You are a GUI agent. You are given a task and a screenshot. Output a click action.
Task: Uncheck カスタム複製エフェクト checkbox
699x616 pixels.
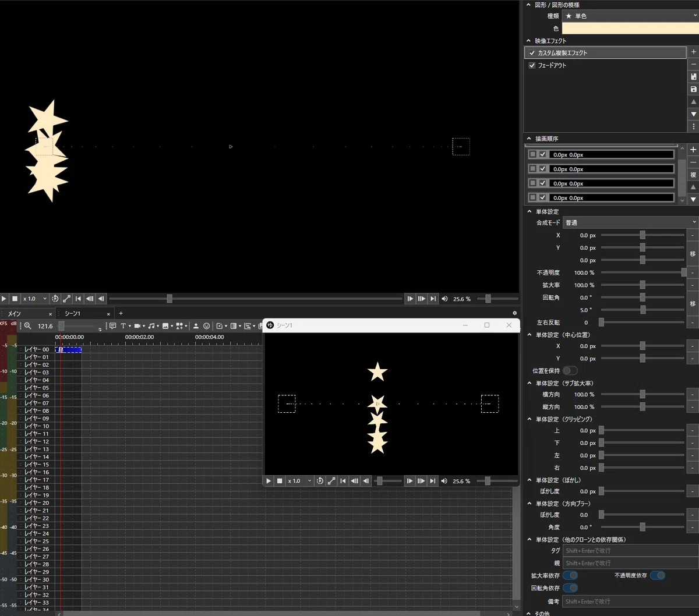[532, 53]
